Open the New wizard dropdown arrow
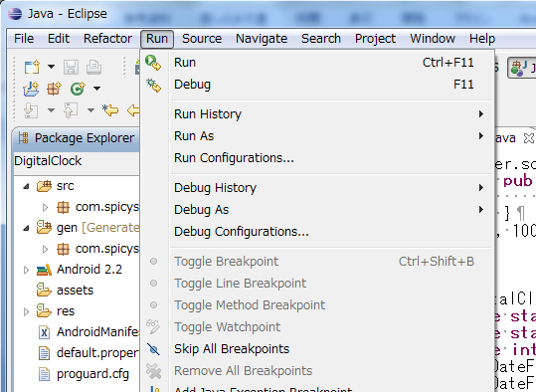 click(x=51, y=67)
